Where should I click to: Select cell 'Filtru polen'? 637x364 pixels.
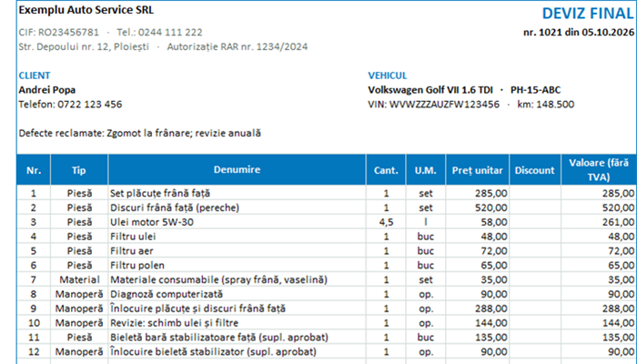[237, 266]
